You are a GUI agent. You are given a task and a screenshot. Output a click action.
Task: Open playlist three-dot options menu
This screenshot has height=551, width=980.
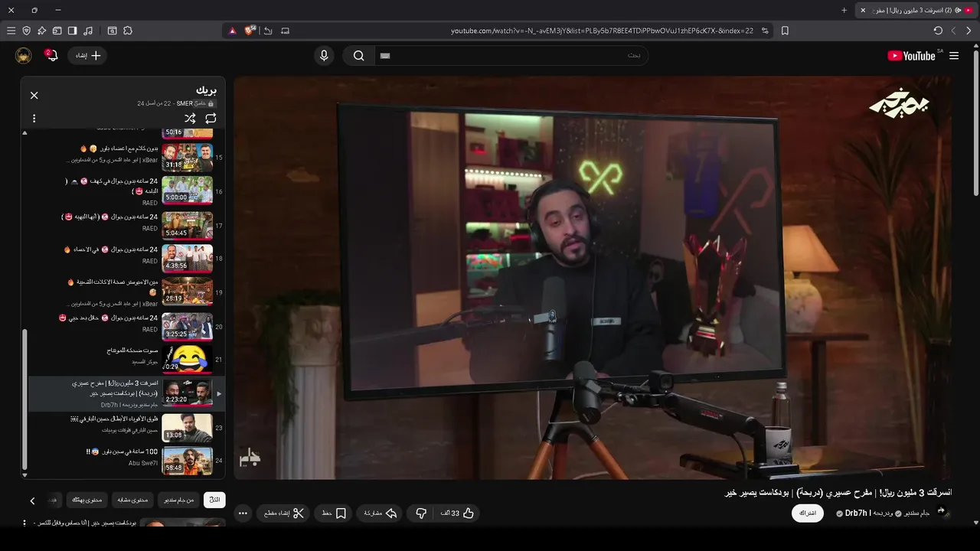pos(34,118)
